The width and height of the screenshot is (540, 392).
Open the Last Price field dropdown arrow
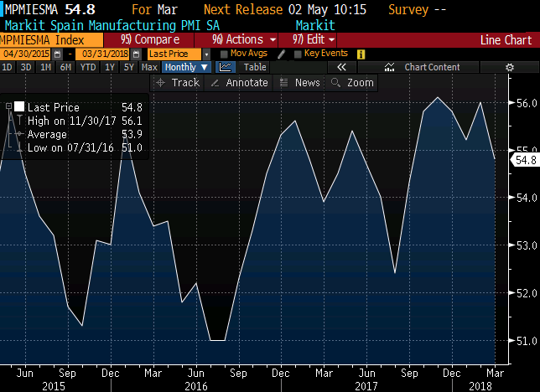(x=206, y=54)
